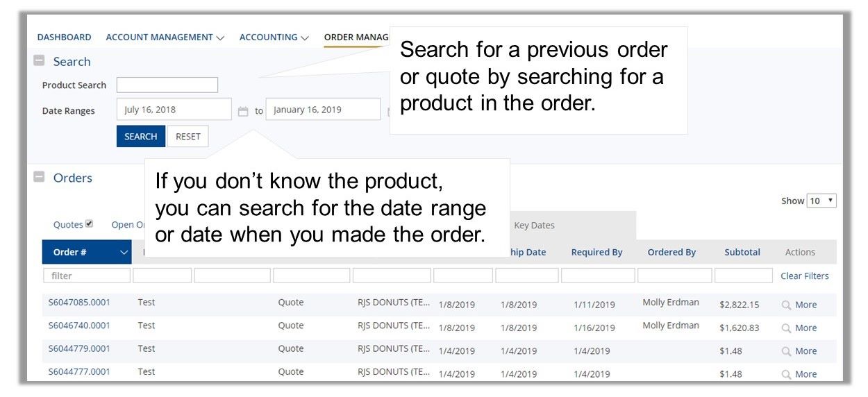Screen dimensions: 868x397
Task: Expand the Accounting menu
Action: pyautogui.click(x=274, y=37)
